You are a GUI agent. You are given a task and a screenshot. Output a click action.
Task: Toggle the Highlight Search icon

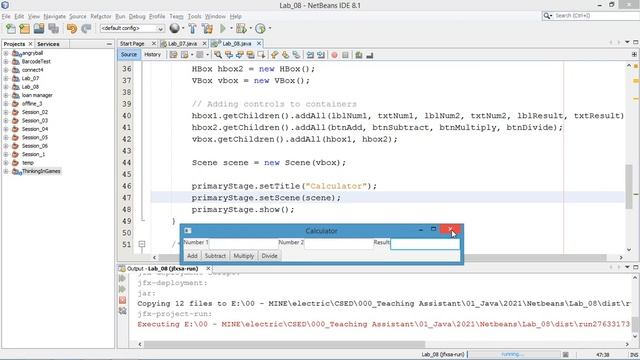click(x=250, y=55)
